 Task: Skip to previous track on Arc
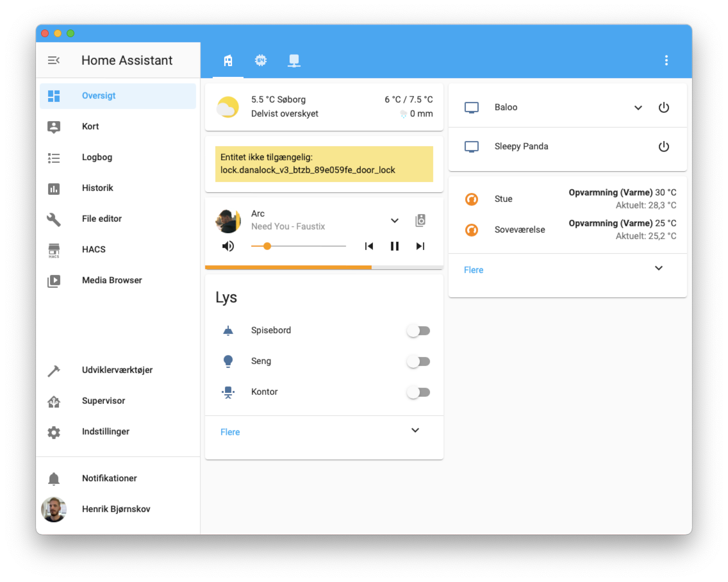click(368, 246)
